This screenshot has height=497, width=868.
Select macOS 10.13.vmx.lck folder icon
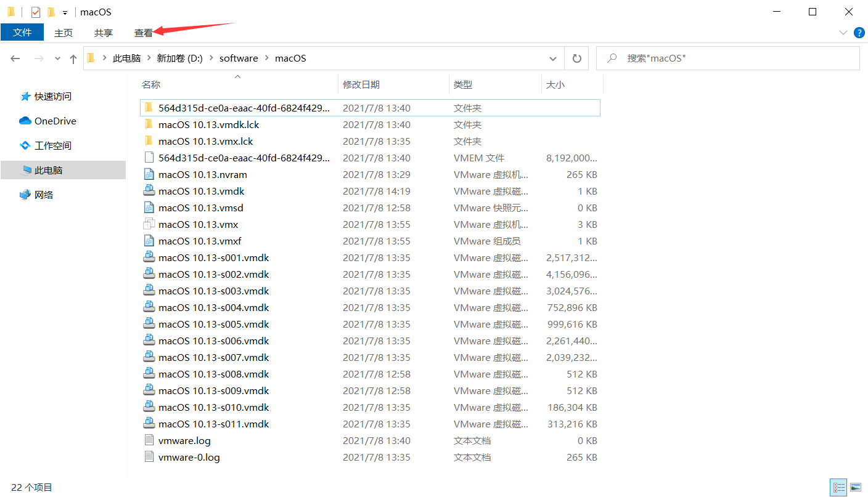pyautogui.click(x=149, y=141)
